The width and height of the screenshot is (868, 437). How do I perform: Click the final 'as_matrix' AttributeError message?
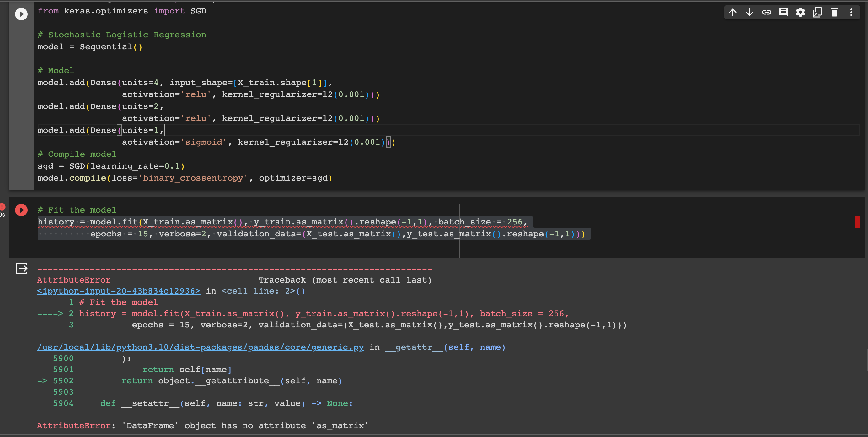pos(202,425)
